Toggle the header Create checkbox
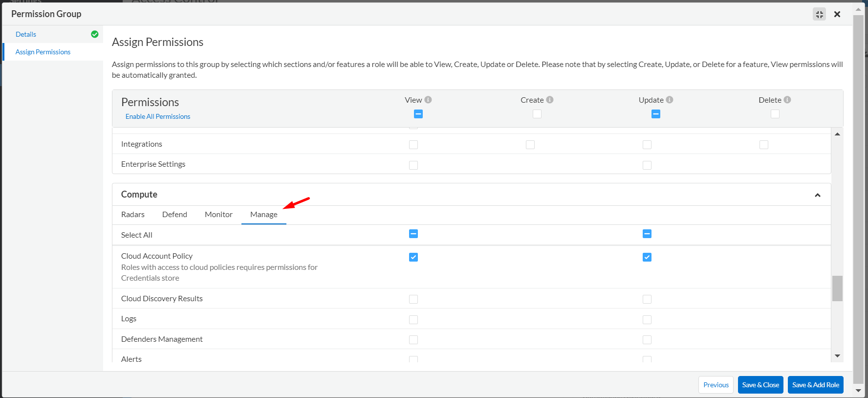Image resolution: width=868 pixels, height=398 pixels. pos(537,114)
